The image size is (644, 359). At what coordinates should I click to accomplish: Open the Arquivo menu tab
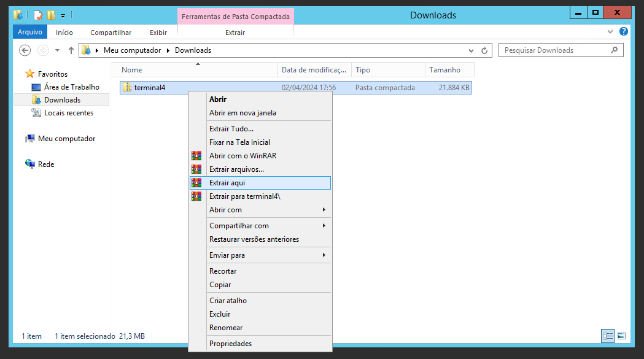pos(29,33)
